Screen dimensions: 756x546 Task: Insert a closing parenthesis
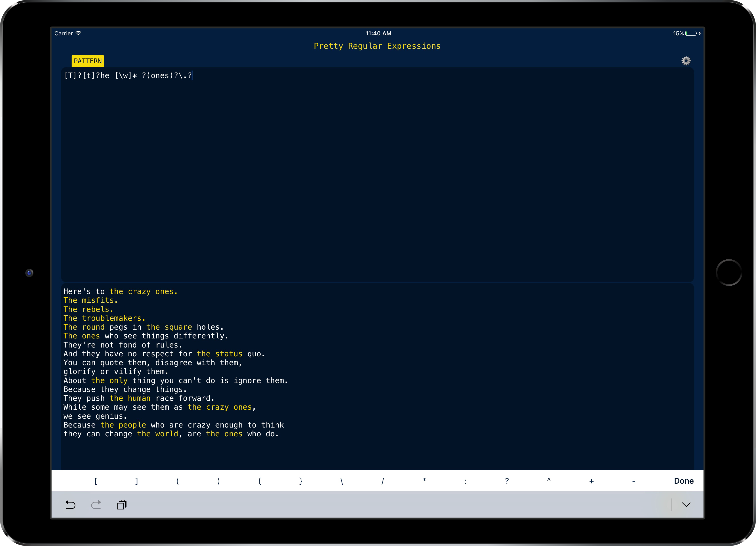219,481
